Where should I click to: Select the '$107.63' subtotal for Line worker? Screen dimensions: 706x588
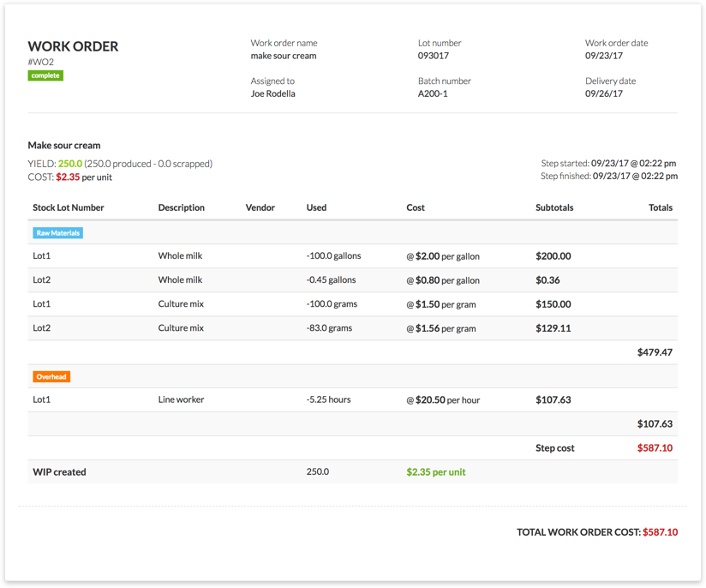pyautogui.click(x=553, y=400)
